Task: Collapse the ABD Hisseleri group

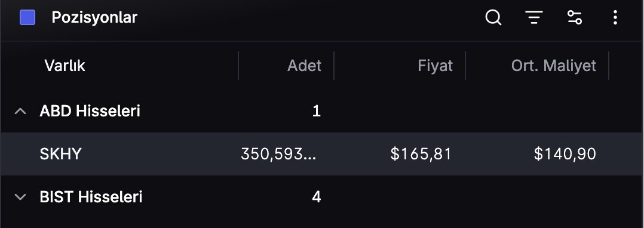Action: point(20,111)
